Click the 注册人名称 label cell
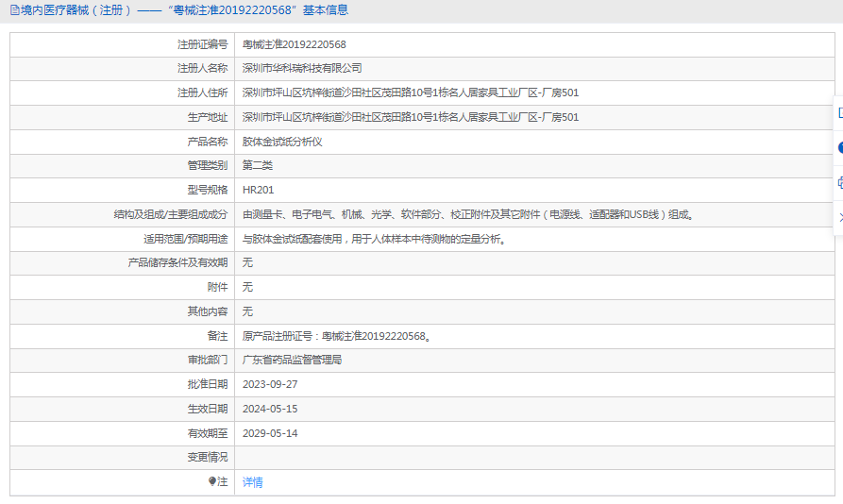 [x=122, y=68]
